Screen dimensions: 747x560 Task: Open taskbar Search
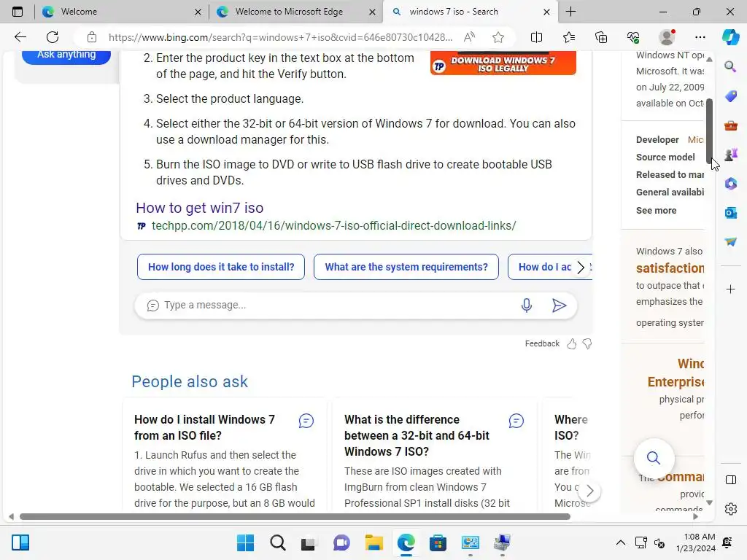point(278,542)
